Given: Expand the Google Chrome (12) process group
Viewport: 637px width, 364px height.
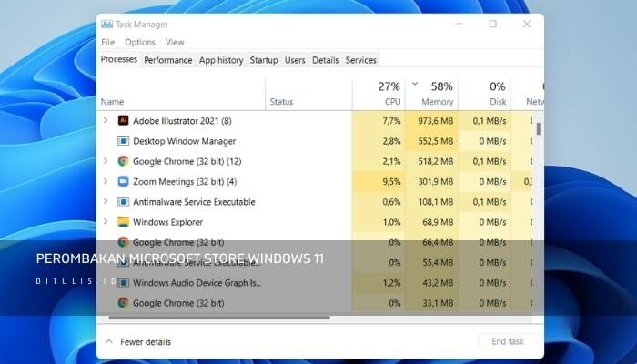Looking at the screenshot, I should click(x=106, y=161).
